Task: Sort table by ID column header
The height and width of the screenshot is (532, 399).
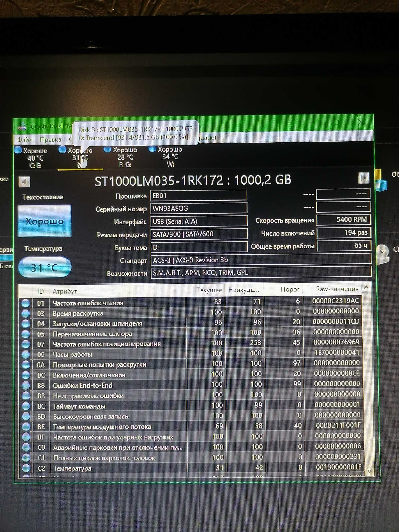Action: [x=41, y=291]
